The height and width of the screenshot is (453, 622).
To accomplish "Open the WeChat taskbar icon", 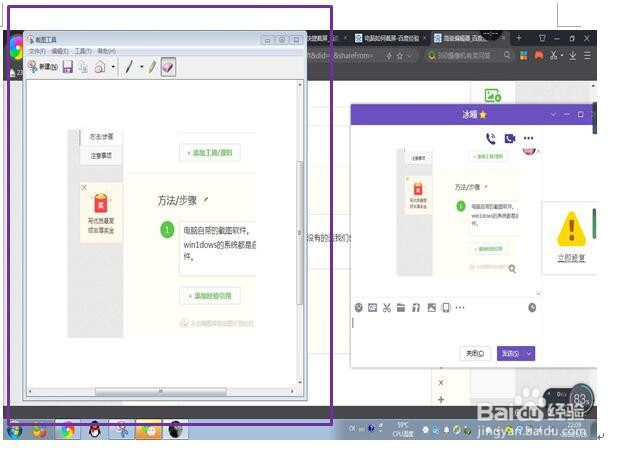I will pyautogui.click(x=149, y=430).
